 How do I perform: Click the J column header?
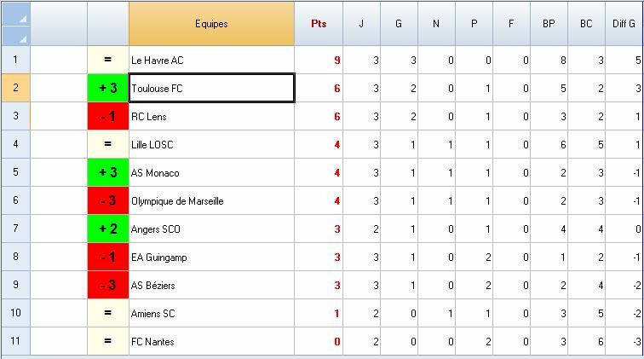[x=361, y=24]
